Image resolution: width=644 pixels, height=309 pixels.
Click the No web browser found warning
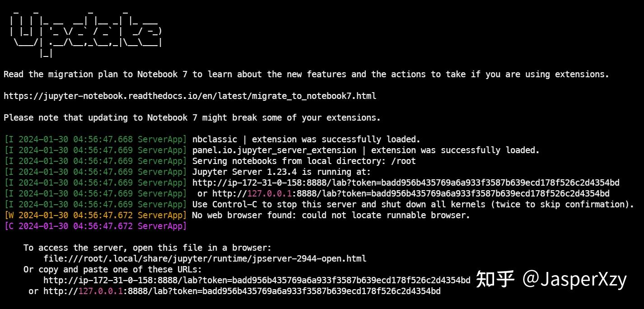tap(331, 215)
